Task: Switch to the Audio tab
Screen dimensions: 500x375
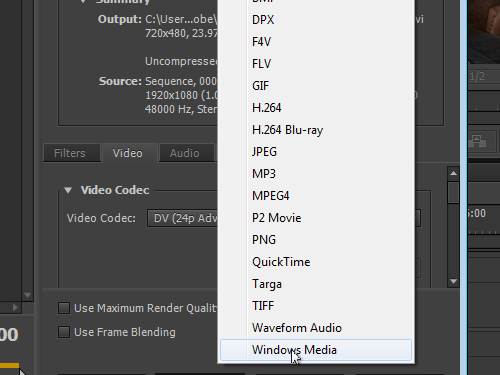Action: point(186,153)
